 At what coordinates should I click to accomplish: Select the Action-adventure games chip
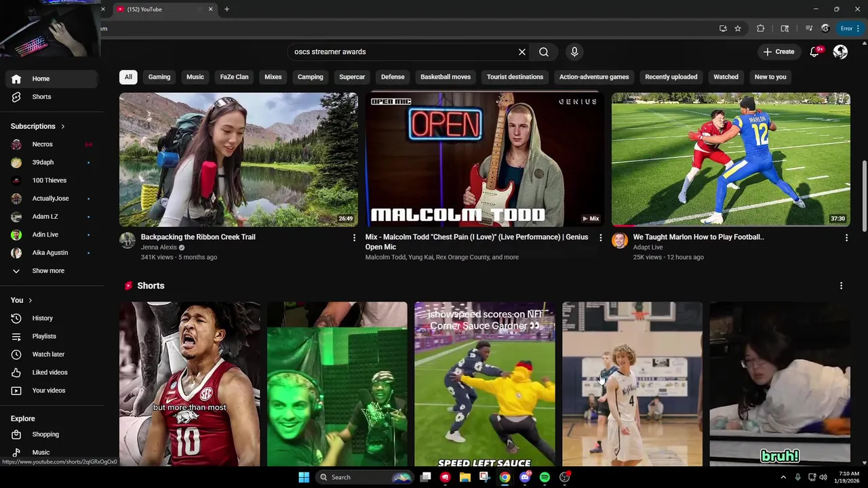[594, 77]
